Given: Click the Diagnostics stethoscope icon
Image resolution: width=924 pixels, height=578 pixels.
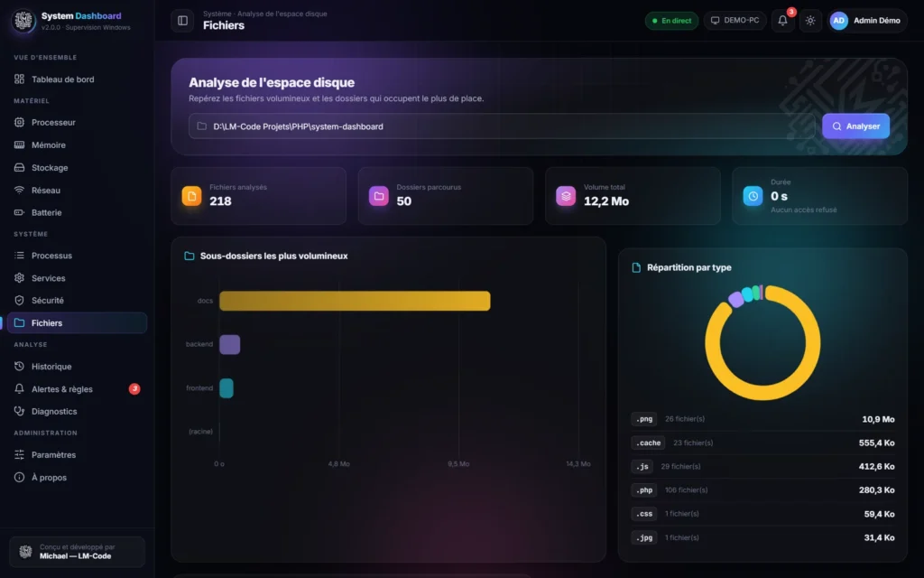Looking at the screenshot, I should (x=20, y=411).
